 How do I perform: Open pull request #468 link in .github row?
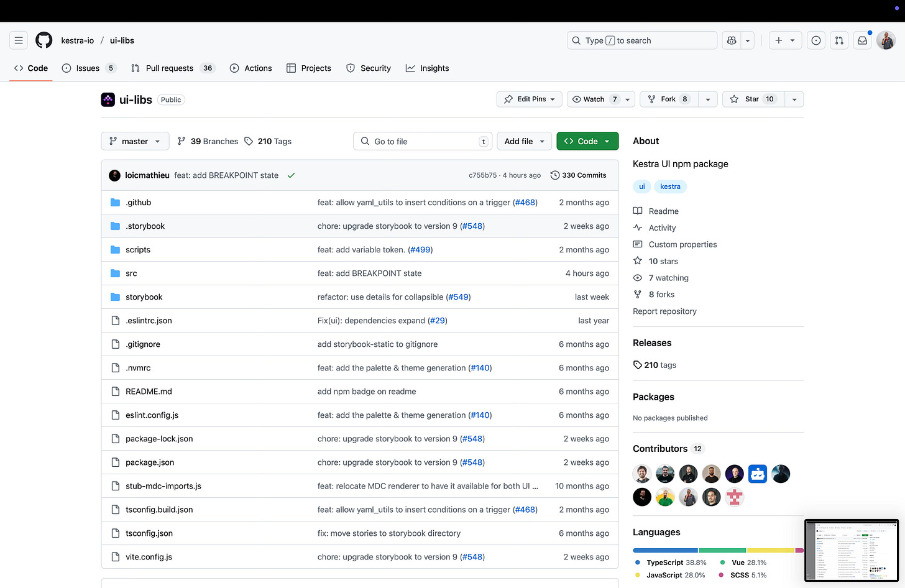click(x=525, y=203)
